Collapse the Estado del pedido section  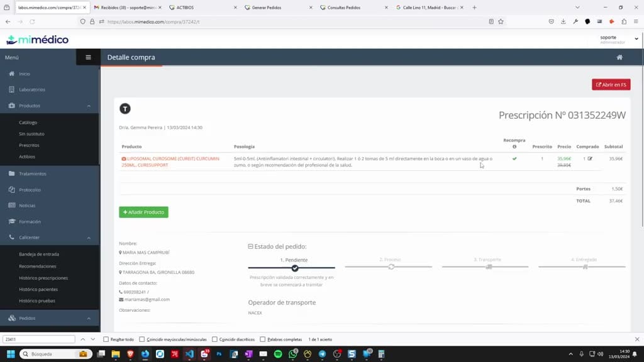pyautogui.click(x=250, y=246)
